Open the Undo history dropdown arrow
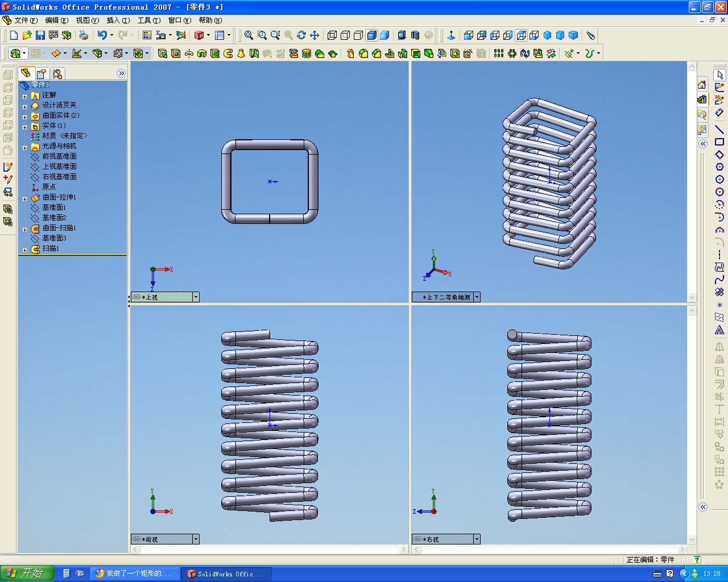Screen dimensions: 728x582 click(x=111, y=35)
